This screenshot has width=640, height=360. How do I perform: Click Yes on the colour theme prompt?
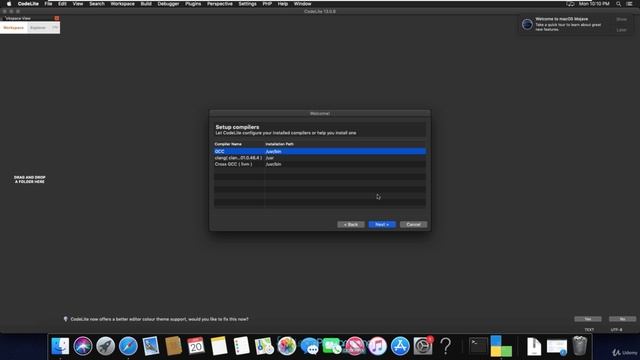(x=588, y=319)
